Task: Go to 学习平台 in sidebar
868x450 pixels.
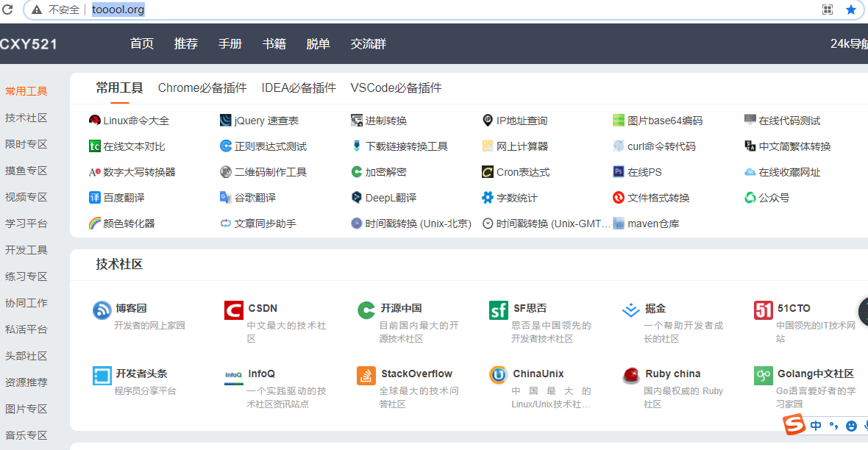Action: 26,224
